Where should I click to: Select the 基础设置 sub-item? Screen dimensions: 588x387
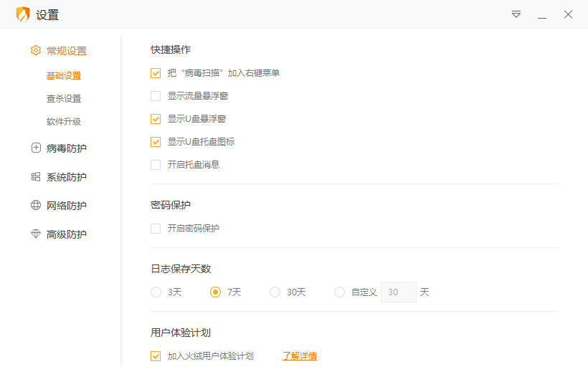(x=64, y=76)
